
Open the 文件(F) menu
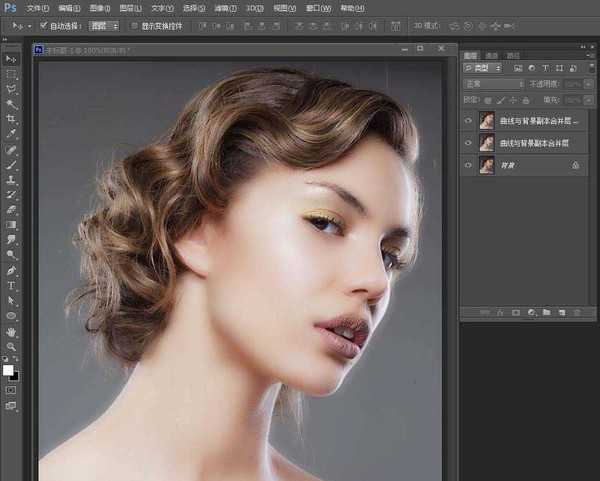coord(39,7)
